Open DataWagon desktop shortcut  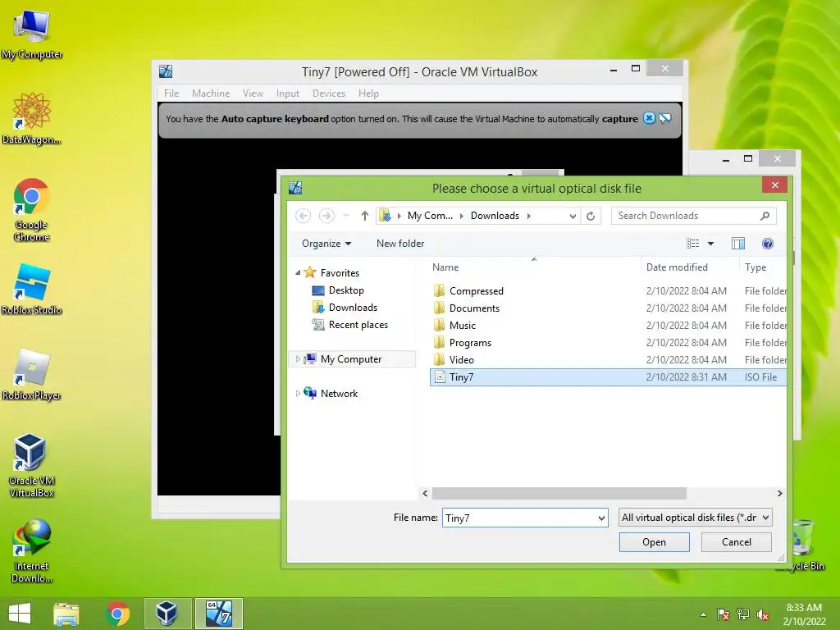(32, 118)
